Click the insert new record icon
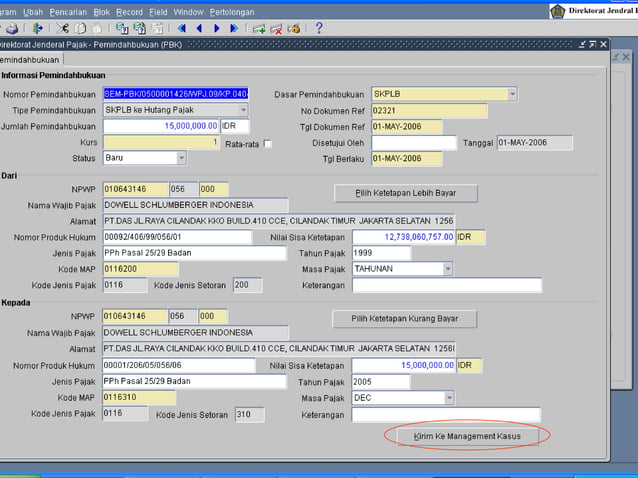The image size is (638, 478). [259, 29]
